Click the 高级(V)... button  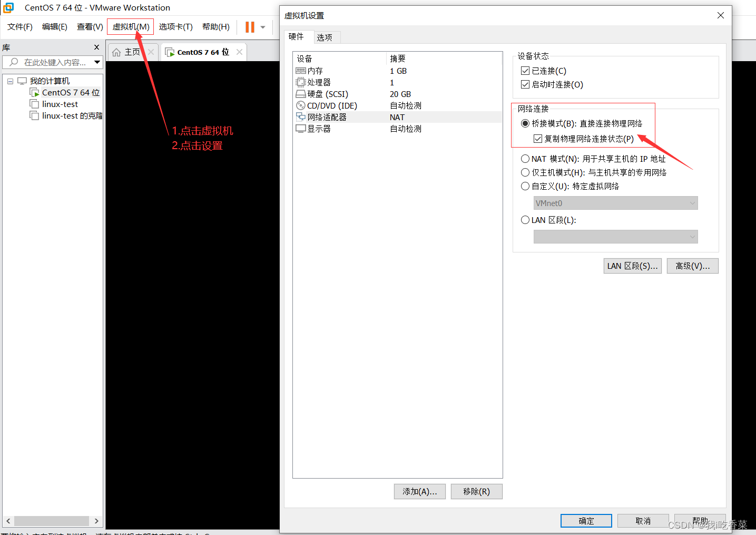tap(693, 266)
